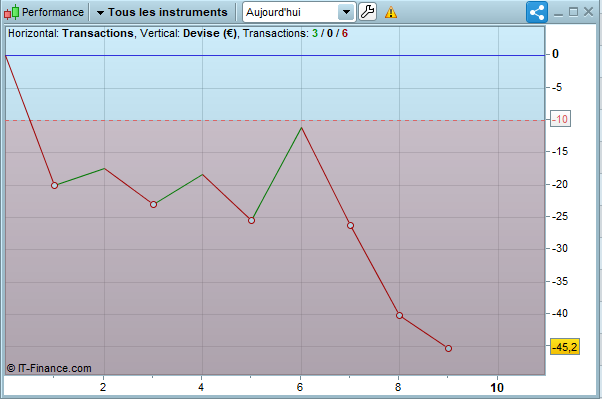Screen dimensions: 602x399
Task: Select the -10 dashed threshold label
Action: pos(560,119)
